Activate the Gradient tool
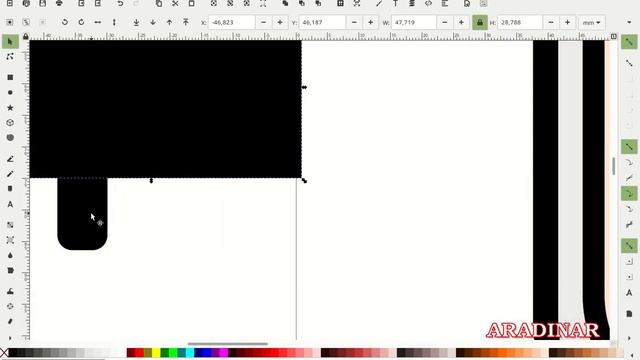640x360 pixels. click(x=10, y=225)
